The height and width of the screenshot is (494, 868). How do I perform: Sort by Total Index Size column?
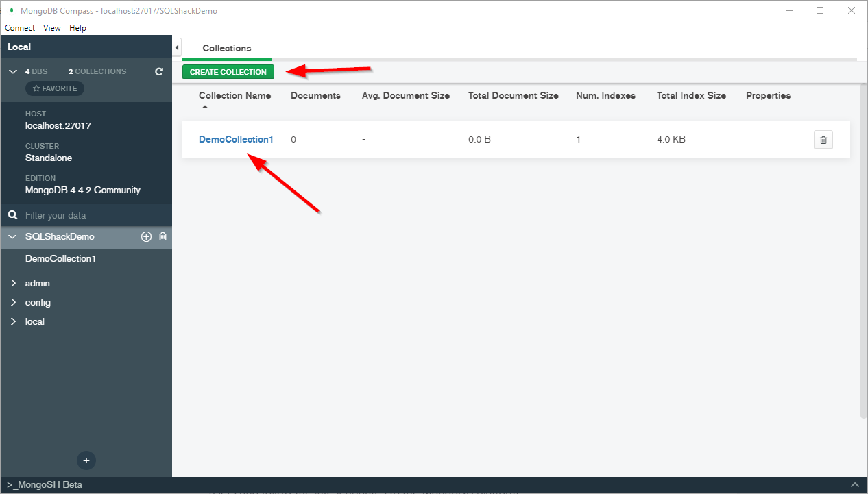point(691,96)
